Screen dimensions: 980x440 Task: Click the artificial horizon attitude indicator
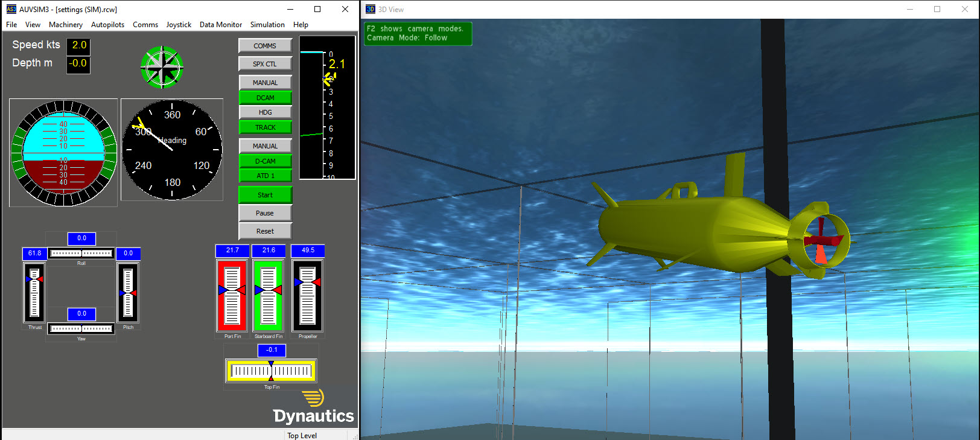point(63,153)
